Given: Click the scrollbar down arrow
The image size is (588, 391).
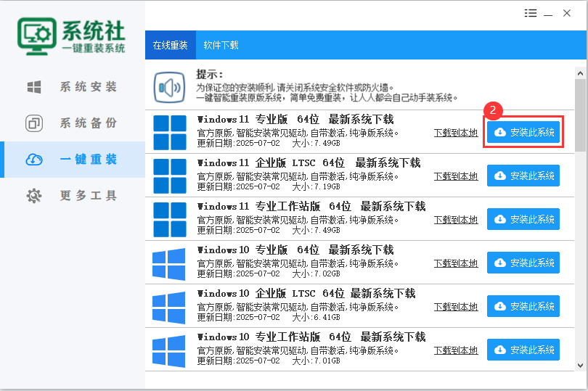Looking at the screenshot, I should [580, 365].
